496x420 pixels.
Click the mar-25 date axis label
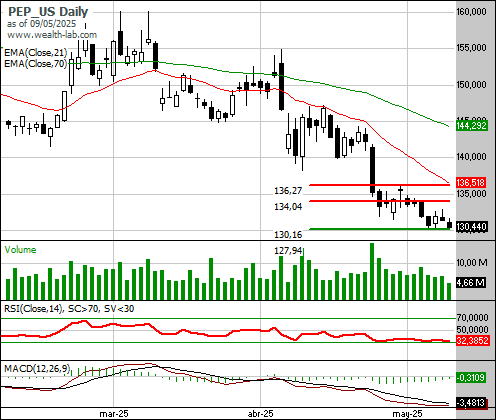pos(114,414)
